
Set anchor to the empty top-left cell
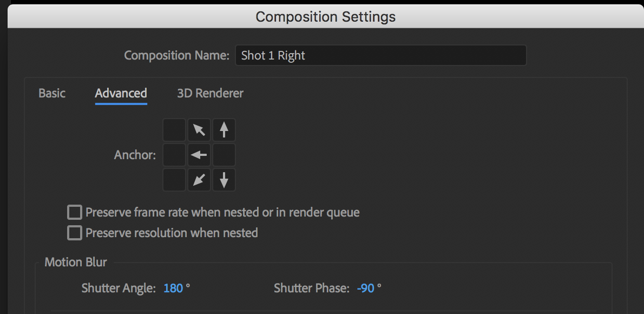point(174,130)
